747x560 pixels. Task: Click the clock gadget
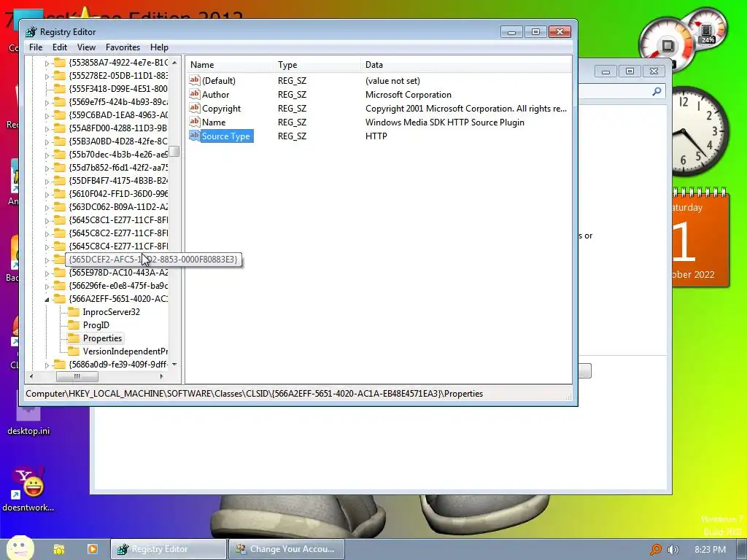(700, 131)
